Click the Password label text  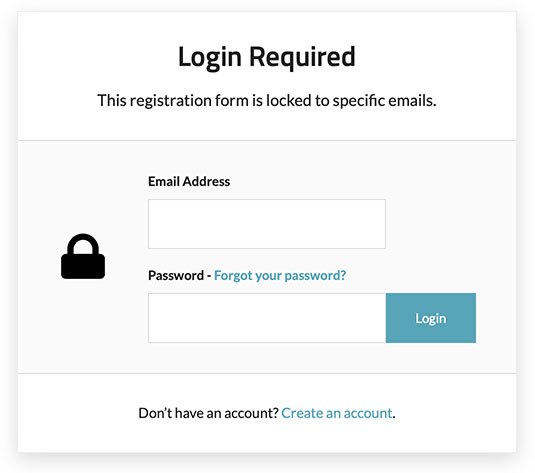176,275
